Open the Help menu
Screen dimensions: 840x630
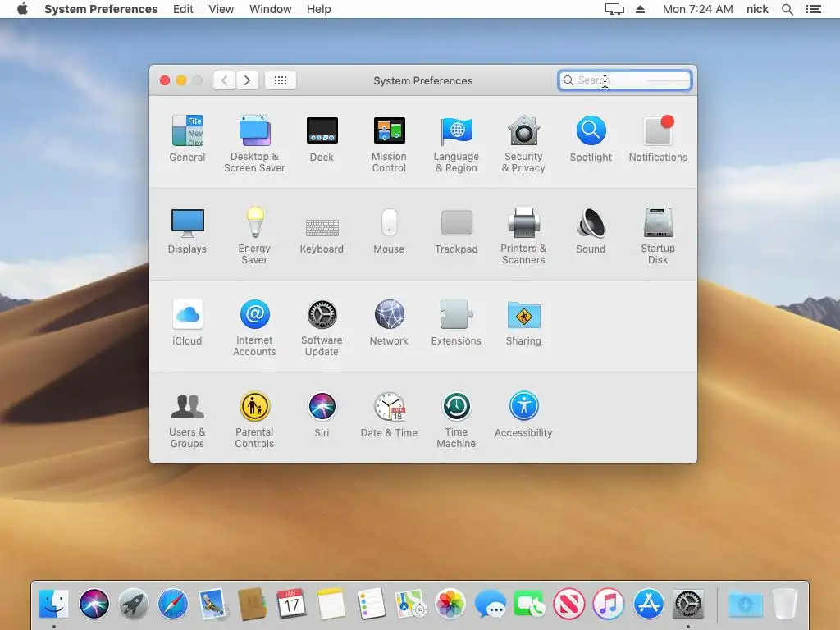pos(319,9)
